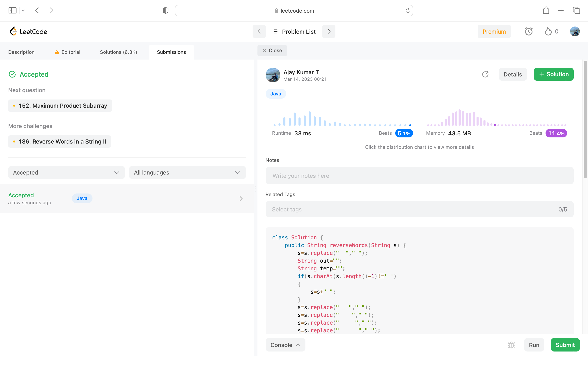Expand the Console panel

(285, 345)
